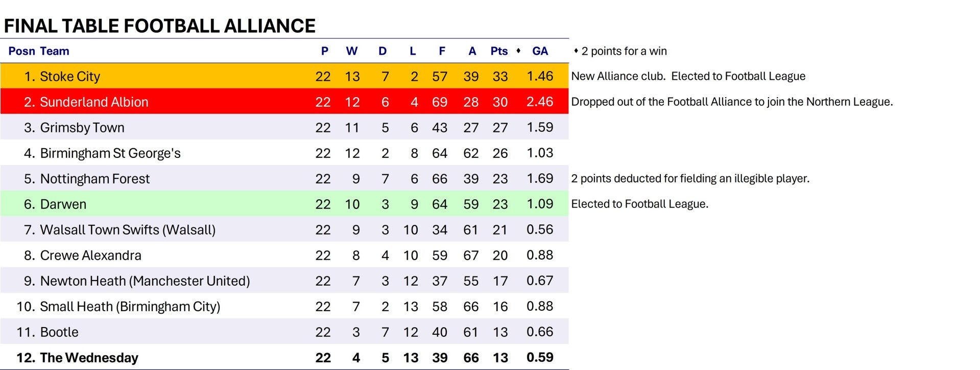Select Birmingham St George's team cell
Viewport: 980px width, 370px height.
coord(110,153)
